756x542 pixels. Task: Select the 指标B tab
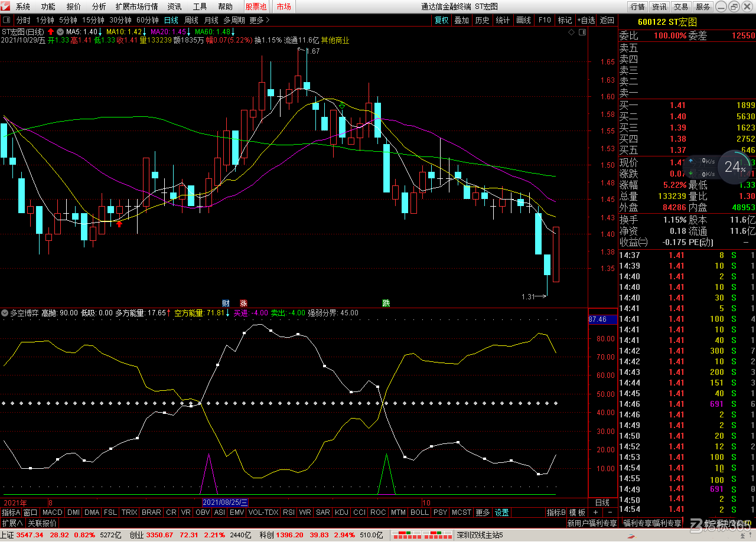tap(556, 512)
